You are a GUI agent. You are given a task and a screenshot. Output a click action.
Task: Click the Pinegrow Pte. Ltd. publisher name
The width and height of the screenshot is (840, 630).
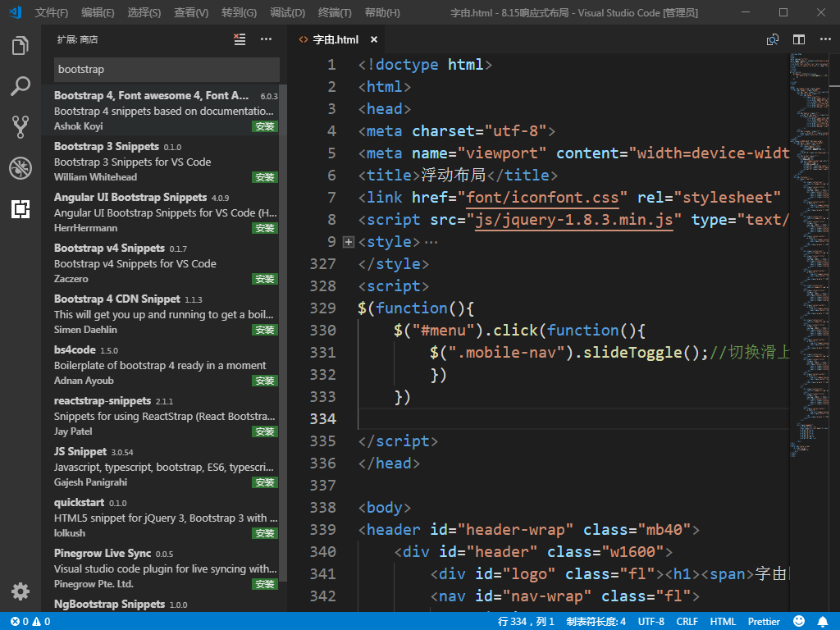pyautogui.click(x=94, y=584)
